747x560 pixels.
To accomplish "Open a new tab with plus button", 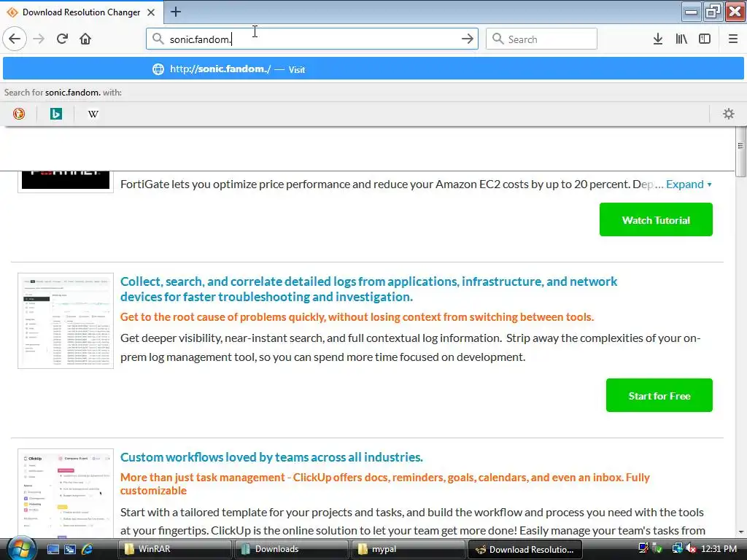I will coord(175,12).
